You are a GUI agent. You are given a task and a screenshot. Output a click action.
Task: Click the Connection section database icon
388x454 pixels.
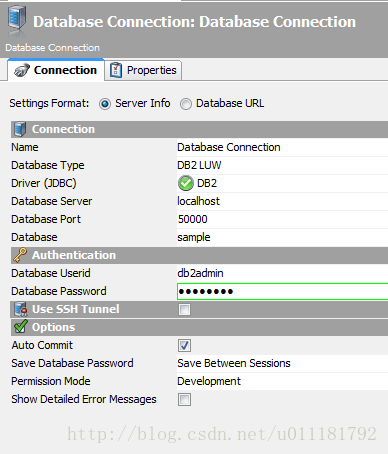point(20,129)
